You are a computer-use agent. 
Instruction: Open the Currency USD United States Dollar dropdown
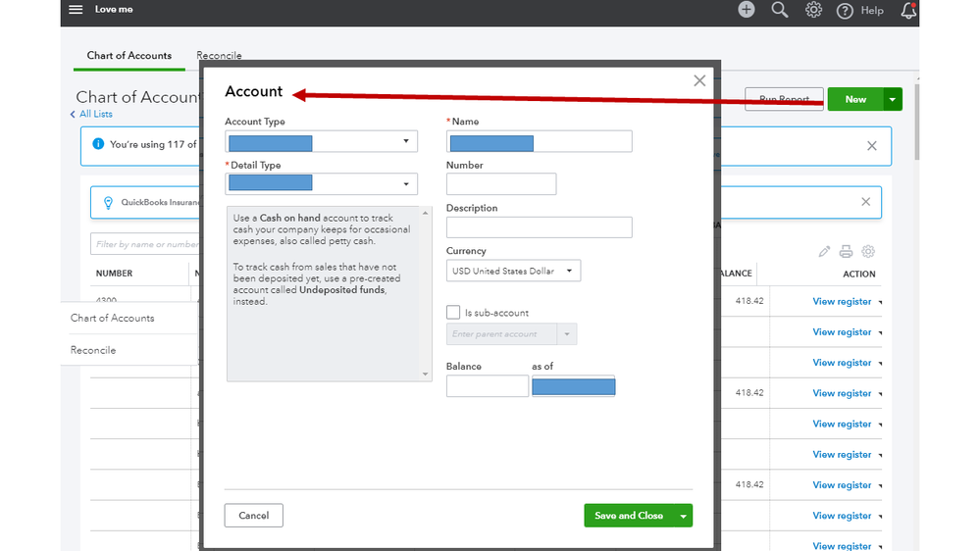[x=513, y=271]
